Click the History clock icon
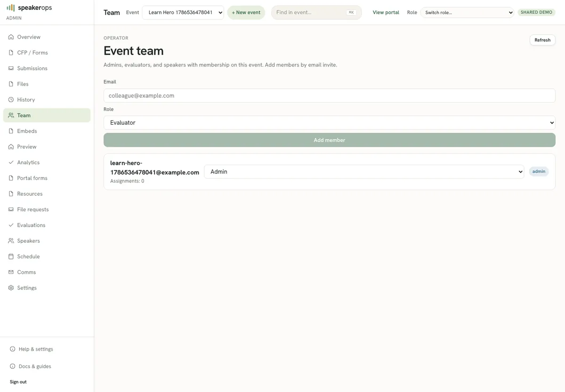 pyautogui.click(x=11, y=100)
